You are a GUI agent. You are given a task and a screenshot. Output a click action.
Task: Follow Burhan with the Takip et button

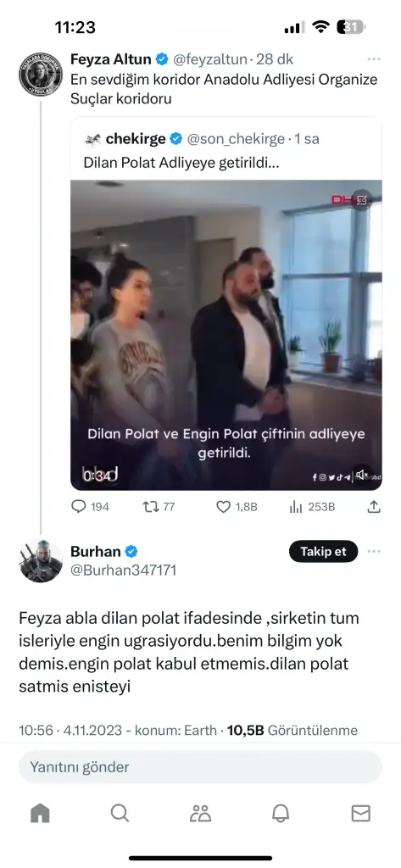[324, 551]
